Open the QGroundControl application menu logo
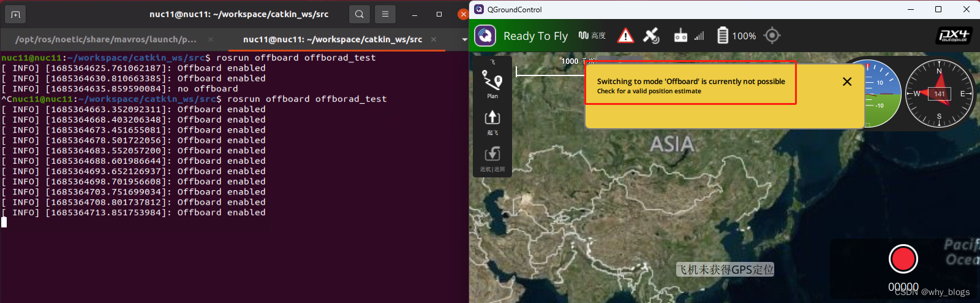This screenshot has height=303, width=980. [485, 36]
